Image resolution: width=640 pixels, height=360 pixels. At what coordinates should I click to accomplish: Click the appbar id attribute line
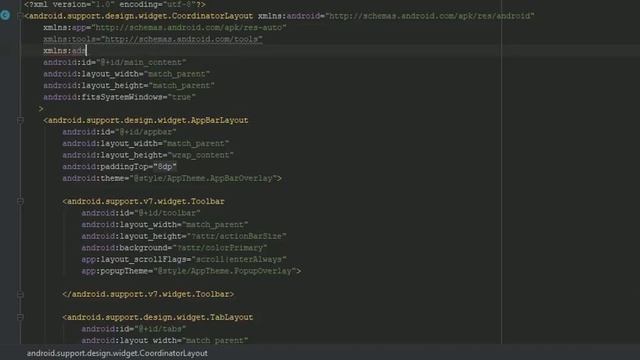coord(119,132)
